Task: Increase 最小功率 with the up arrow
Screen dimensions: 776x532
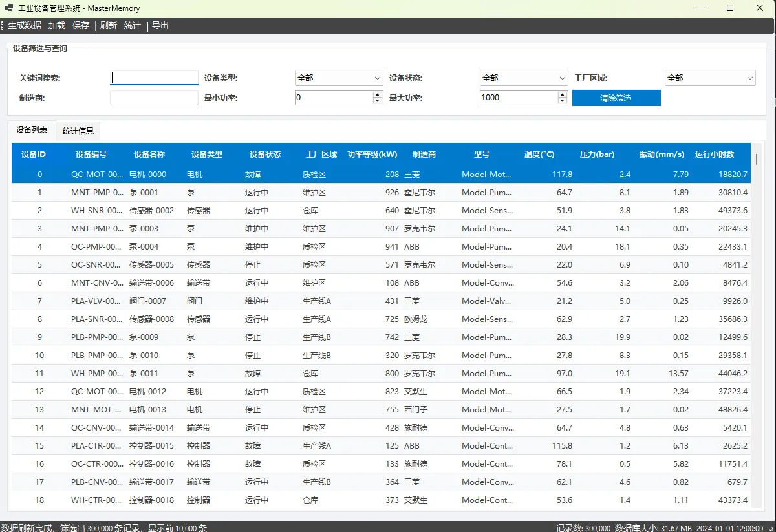Action: [x=378, y=94]
